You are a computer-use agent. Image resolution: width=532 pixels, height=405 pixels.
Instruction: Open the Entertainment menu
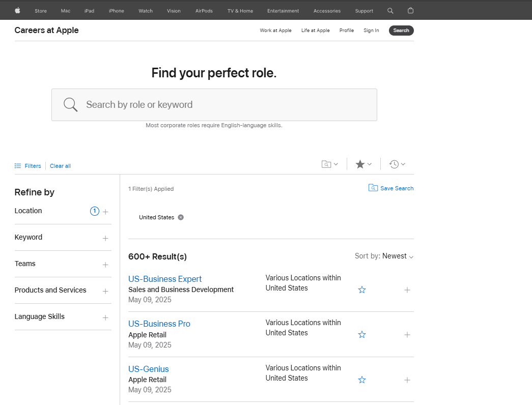pos(283,11)
